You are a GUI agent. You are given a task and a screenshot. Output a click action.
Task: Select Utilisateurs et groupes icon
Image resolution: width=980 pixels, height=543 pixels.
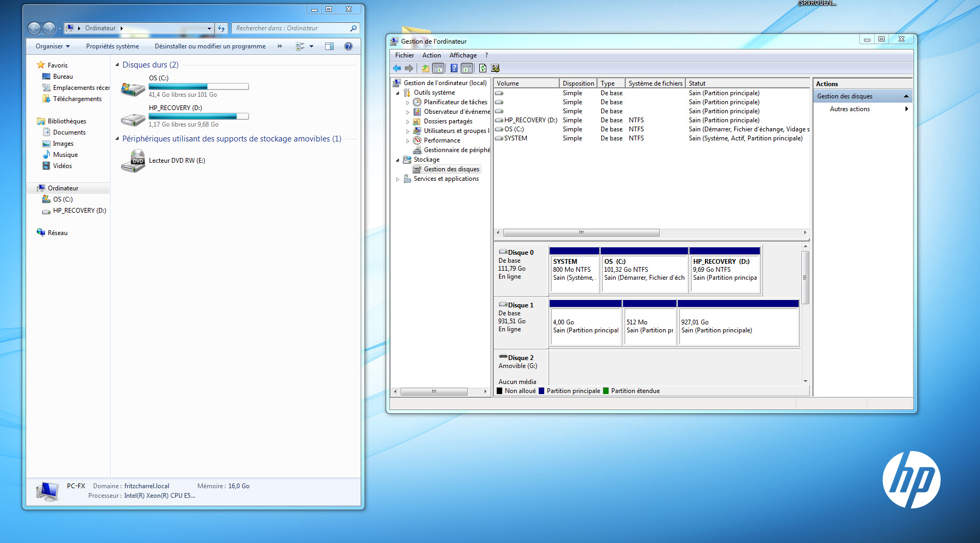[x=417, y=131]
